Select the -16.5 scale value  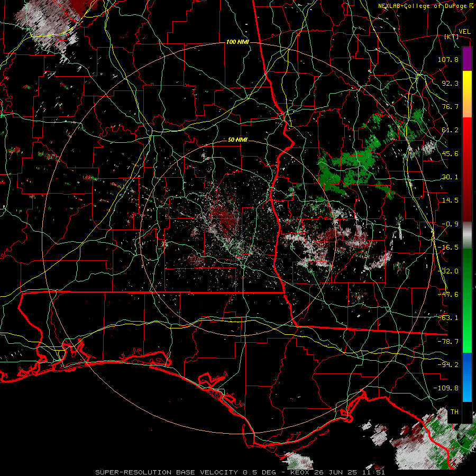click(x=448, y=248)
